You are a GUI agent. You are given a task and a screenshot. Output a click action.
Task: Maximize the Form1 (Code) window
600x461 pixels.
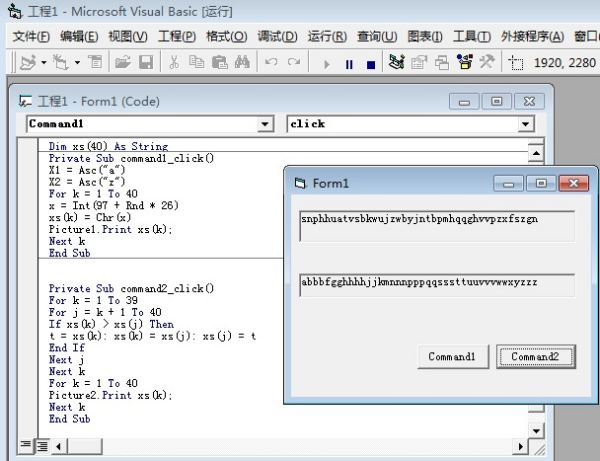(496, 101)
